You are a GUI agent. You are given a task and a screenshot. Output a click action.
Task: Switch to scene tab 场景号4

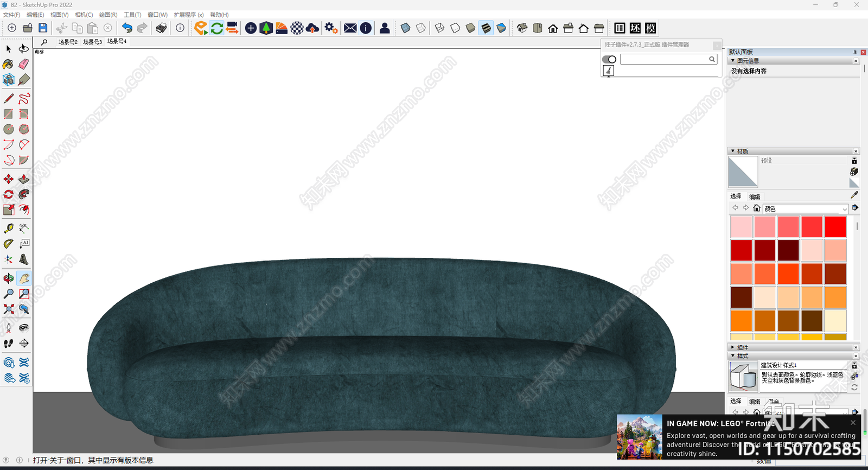pyautogui.click(x=117, y=41)
